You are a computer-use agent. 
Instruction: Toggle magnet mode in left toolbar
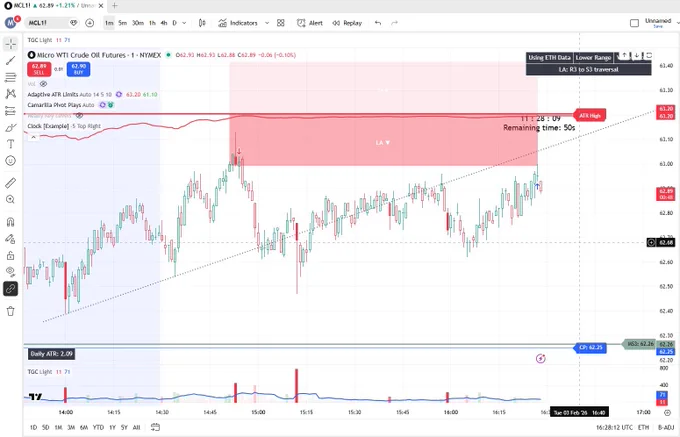pyautogui.click(x=11, y=222)
